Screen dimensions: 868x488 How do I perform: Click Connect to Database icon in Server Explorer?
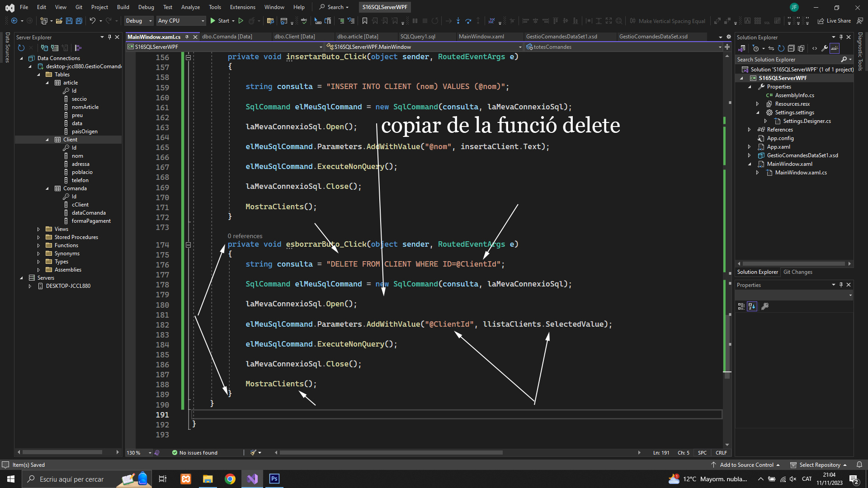tap(44, 48)
